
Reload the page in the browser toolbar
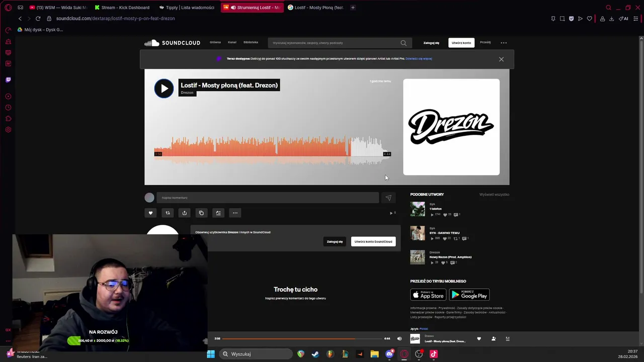[38, 19]
